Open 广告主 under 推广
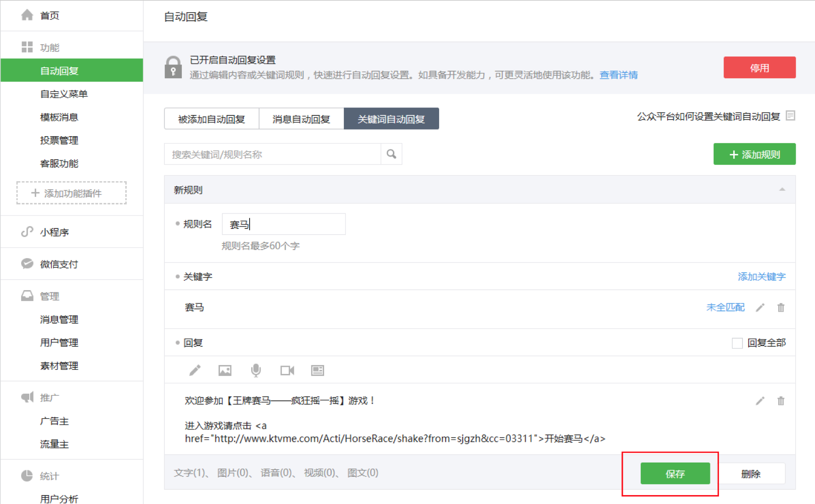 click(x=55, y=421)
